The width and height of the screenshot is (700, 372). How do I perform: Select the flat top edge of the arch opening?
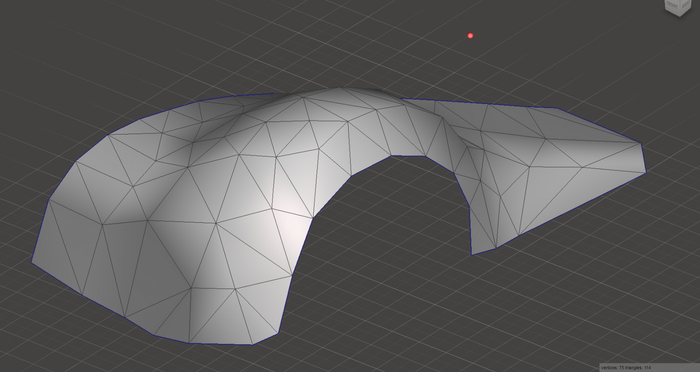tap(408, 156)
